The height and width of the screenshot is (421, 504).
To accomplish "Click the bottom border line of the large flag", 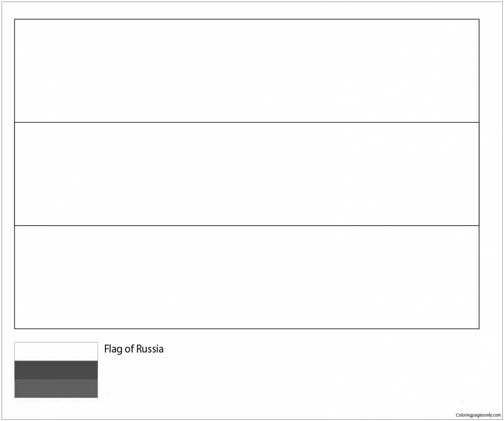I will tap(247, 328).
